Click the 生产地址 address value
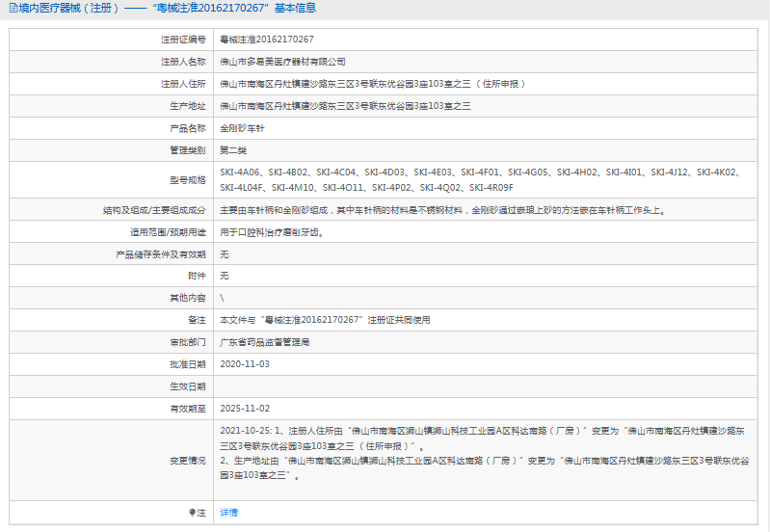770x532 pixels. (345, 106)
